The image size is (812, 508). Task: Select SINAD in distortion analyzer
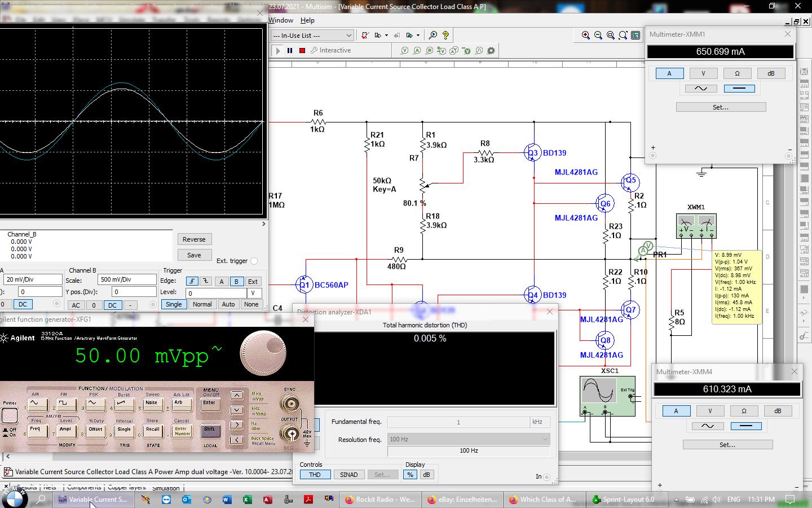[348, 475]
